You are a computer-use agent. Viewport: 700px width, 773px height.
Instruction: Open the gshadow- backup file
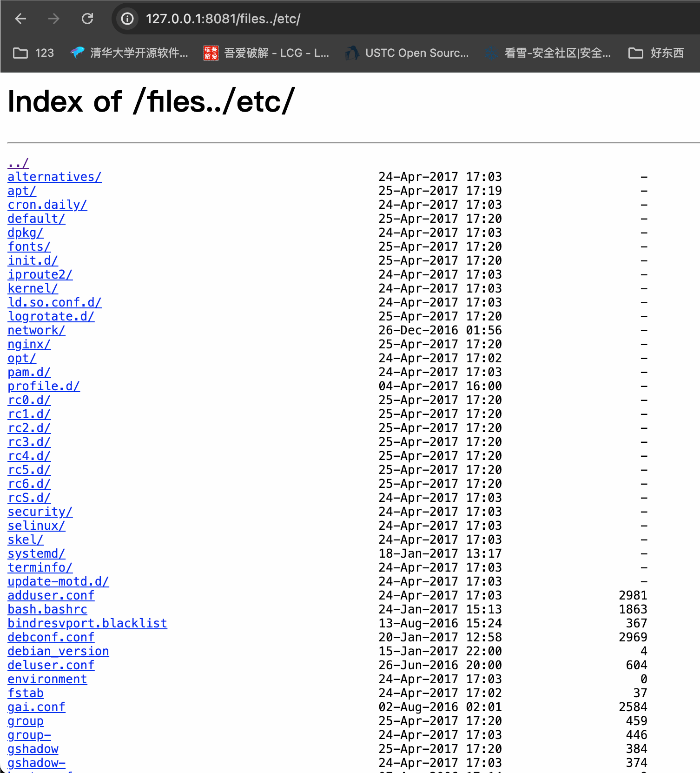37,763
